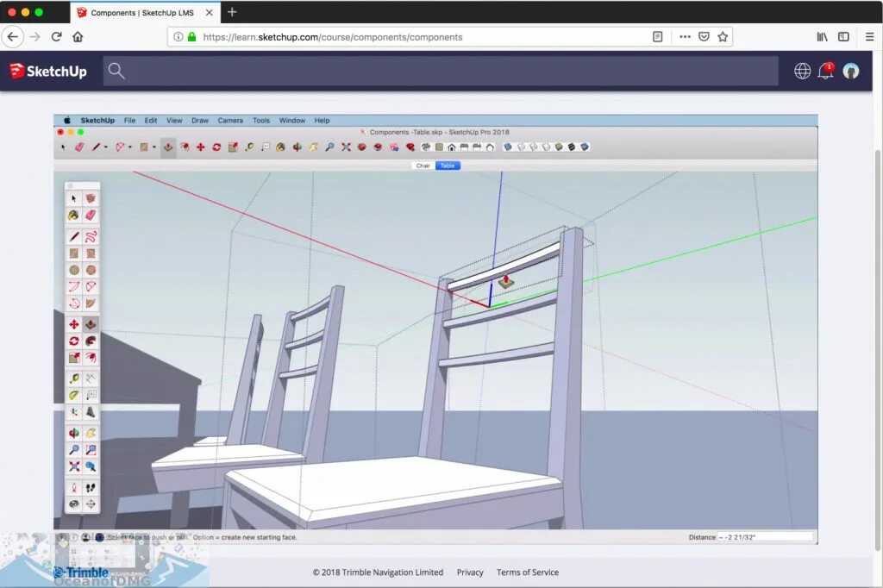Viewport: 883px width, 588px height.
Task: Switch to Wireframe style
Action: [x=533, y=147]
